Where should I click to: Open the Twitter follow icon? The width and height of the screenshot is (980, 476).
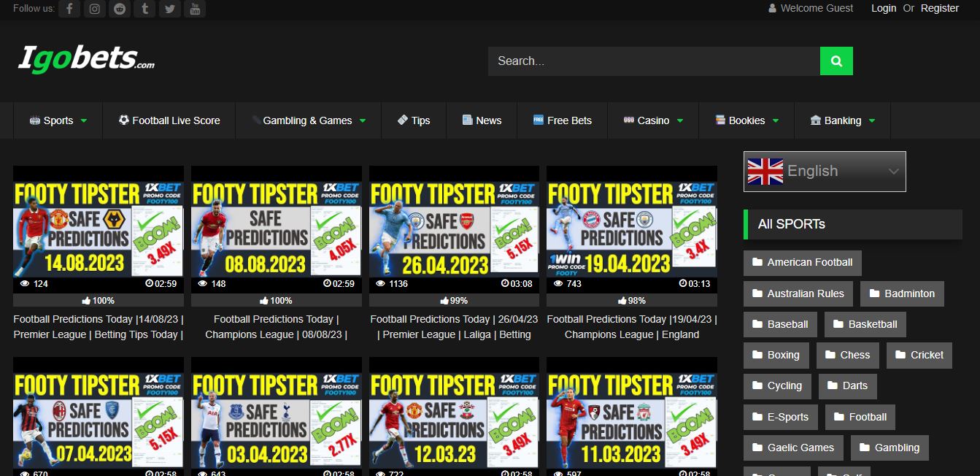pyautogui.click(x=169, y=9)
